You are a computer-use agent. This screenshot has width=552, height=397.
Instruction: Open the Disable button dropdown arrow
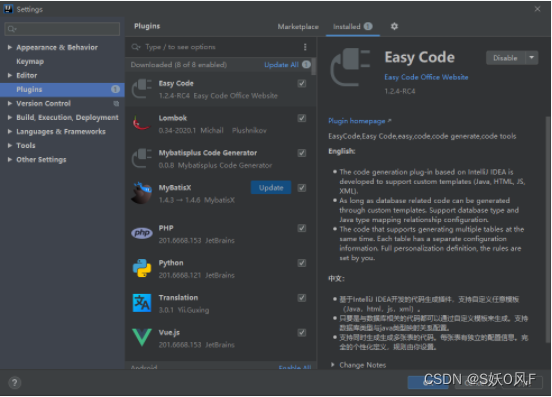[532, 58]
